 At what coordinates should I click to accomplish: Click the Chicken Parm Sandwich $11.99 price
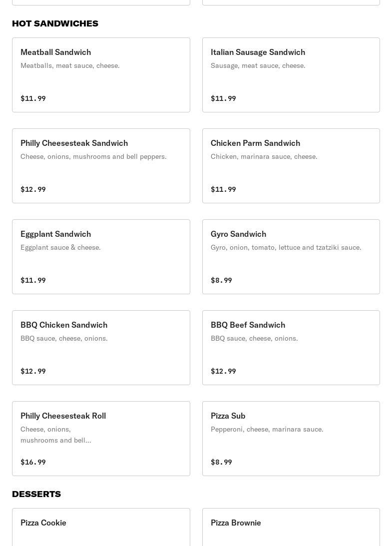point(223,189)
